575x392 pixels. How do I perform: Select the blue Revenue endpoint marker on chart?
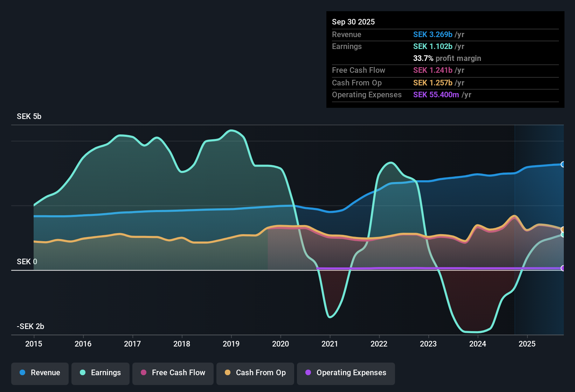pos(563,164)
